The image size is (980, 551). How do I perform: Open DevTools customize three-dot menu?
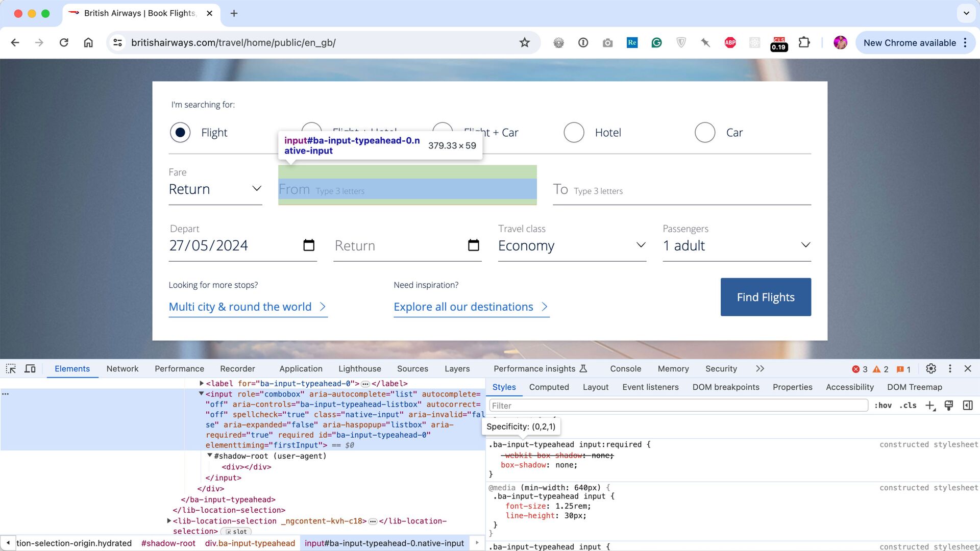click(x=950, y=369)
